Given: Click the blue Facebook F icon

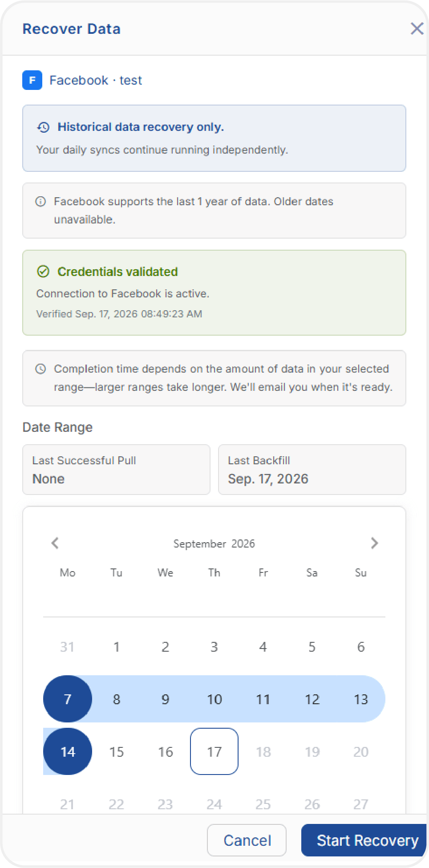Looking at the screenshot, I should coord(32,80).
